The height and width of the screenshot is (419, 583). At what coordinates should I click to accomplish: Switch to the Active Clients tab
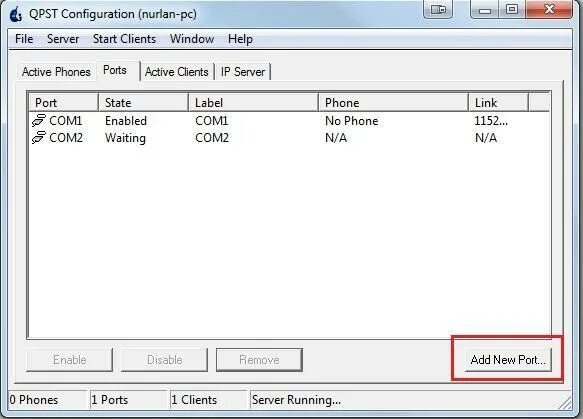177,72
